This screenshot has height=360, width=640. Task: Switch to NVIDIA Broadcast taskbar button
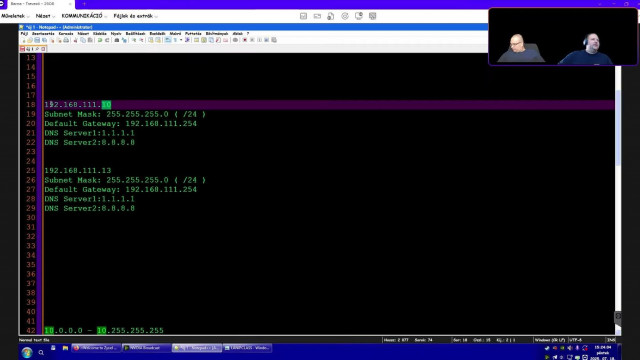pos(146,348)
